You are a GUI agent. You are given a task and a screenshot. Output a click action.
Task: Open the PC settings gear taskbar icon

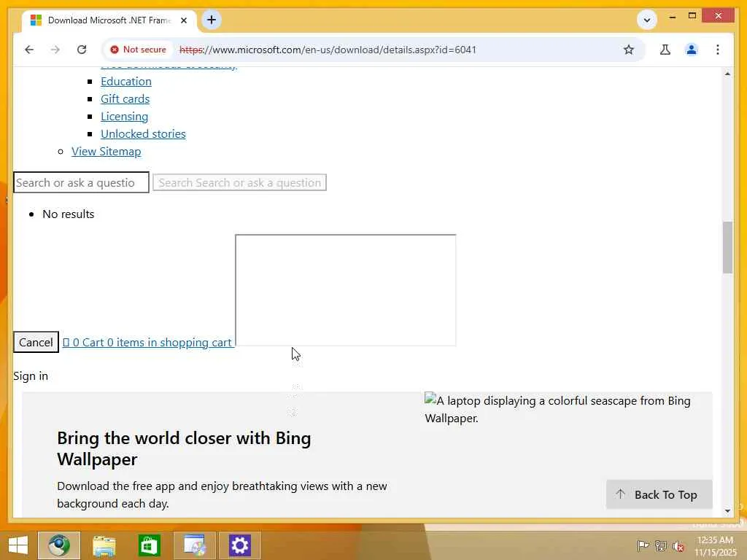(239, 545)
